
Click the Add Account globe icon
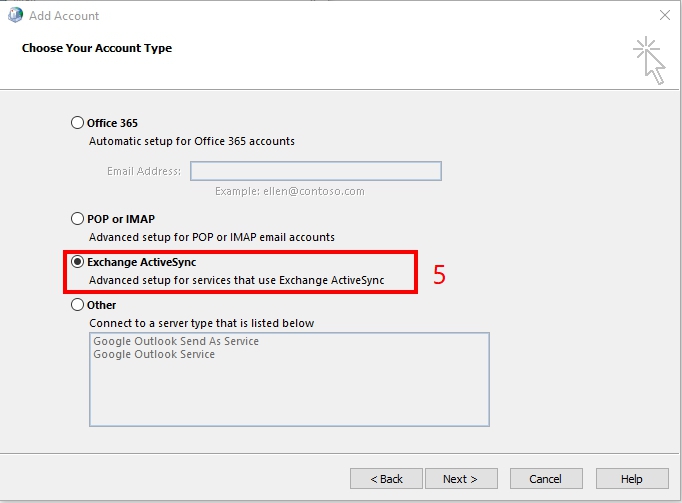tap(15, 15)
